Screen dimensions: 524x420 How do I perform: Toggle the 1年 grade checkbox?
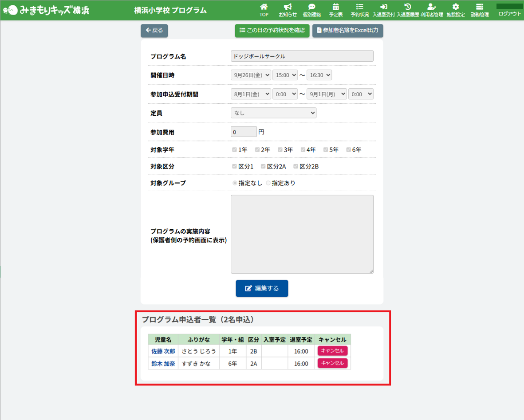click(x=235, y=150)
